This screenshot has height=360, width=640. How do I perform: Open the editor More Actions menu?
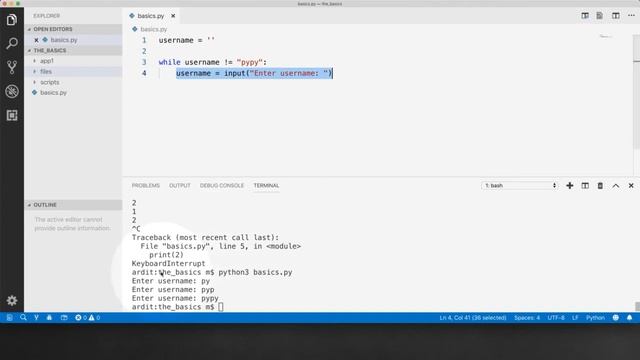coord(631,16)
